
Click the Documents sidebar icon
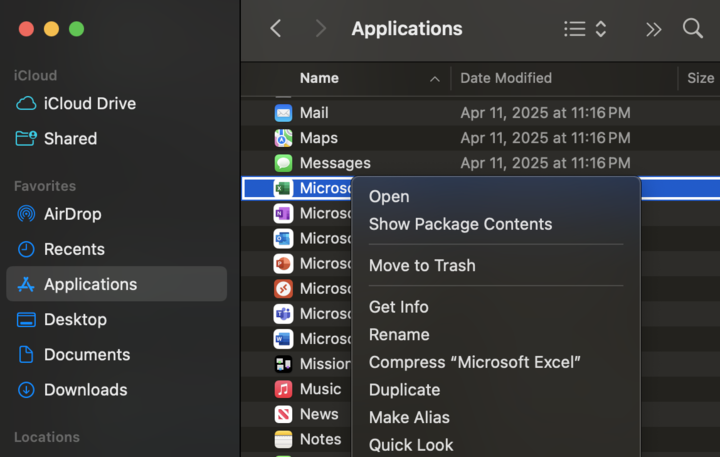[x=26, y=355]
